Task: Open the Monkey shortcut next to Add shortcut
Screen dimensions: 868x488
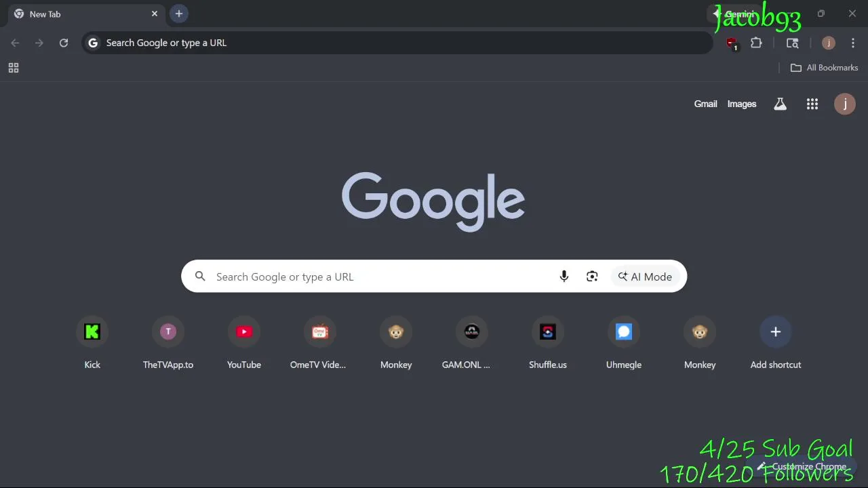Action: pos(700,331)
